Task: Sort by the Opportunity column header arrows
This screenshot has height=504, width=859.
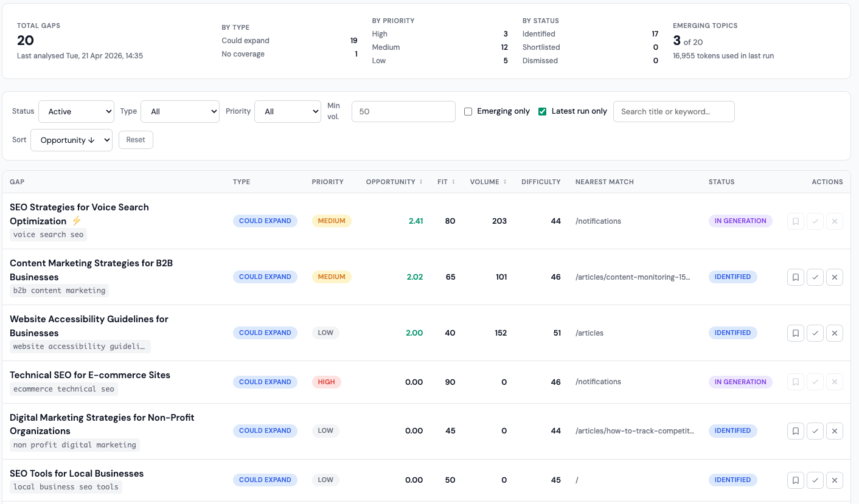Action: click(x=421, y=182)
